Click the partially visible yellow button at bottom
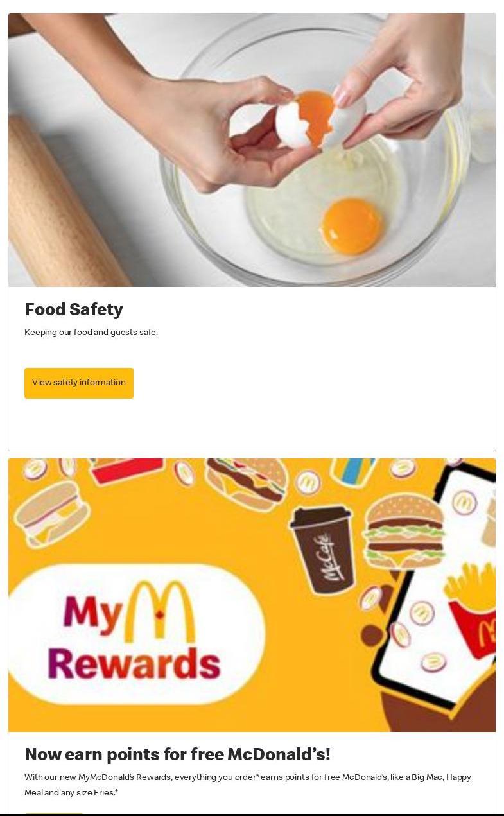The width and height of the screenshot is (504, 816). [x=54, y=814]
